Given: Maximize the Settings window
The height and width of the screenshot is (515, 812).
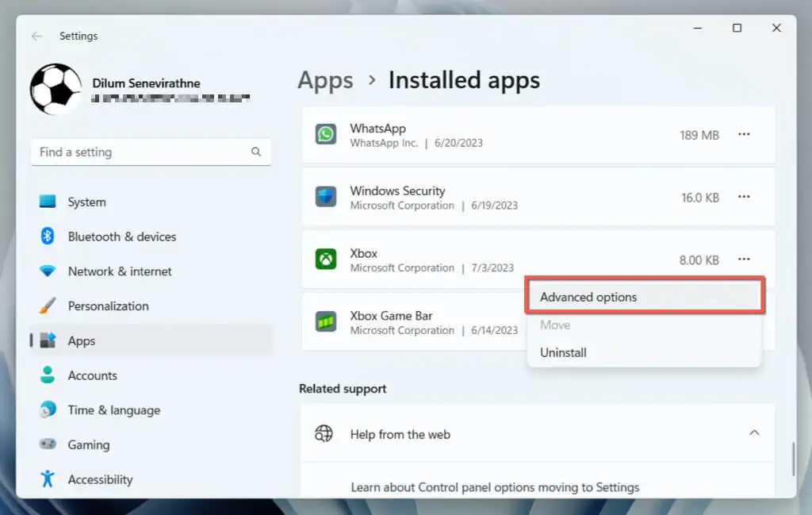Looking at the screenshot, I should pos(737,28).
